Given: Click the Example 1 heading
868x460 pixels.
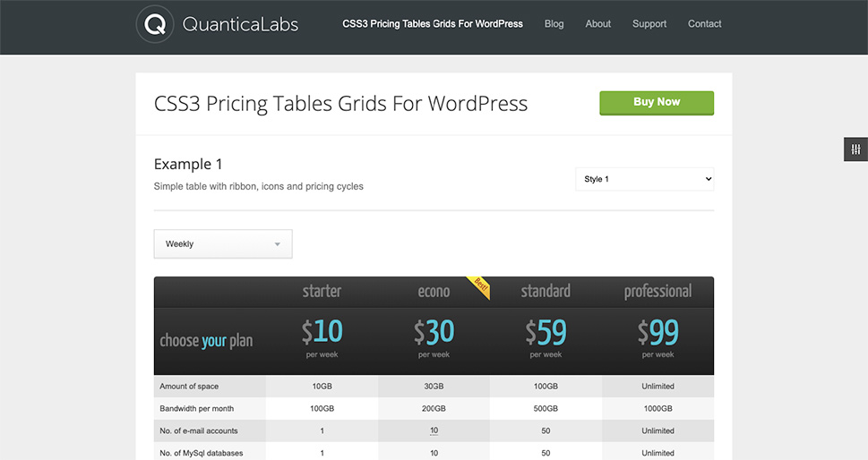Looking at the screenshot, I should click(x=187, y=164).
